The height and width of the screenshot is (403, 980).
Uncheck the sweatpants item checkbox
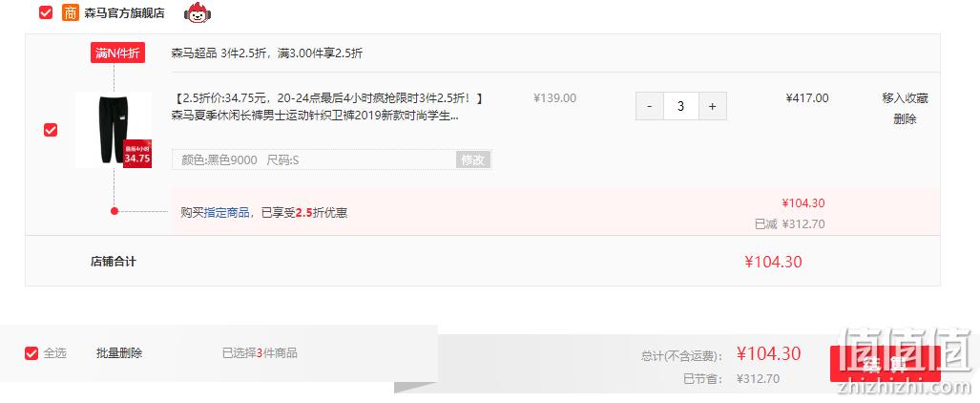coord(50,130)
